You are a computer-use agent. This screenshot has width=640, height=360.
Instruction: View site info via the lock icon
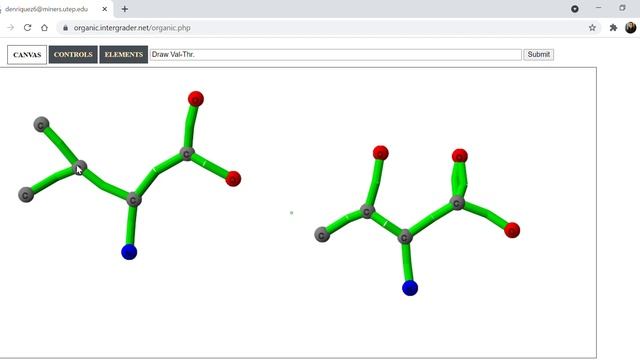click(x=65, y=28)
